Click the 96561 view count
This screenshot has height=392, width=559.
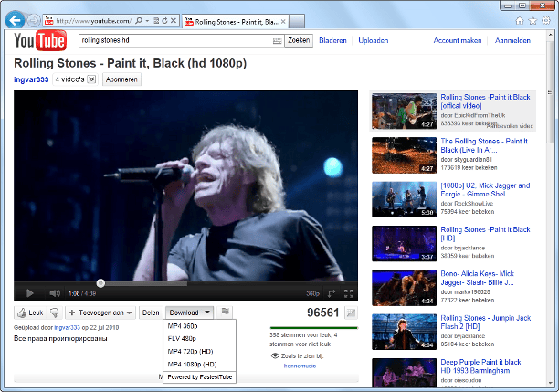pyautogui.click(x=323, y=313)
